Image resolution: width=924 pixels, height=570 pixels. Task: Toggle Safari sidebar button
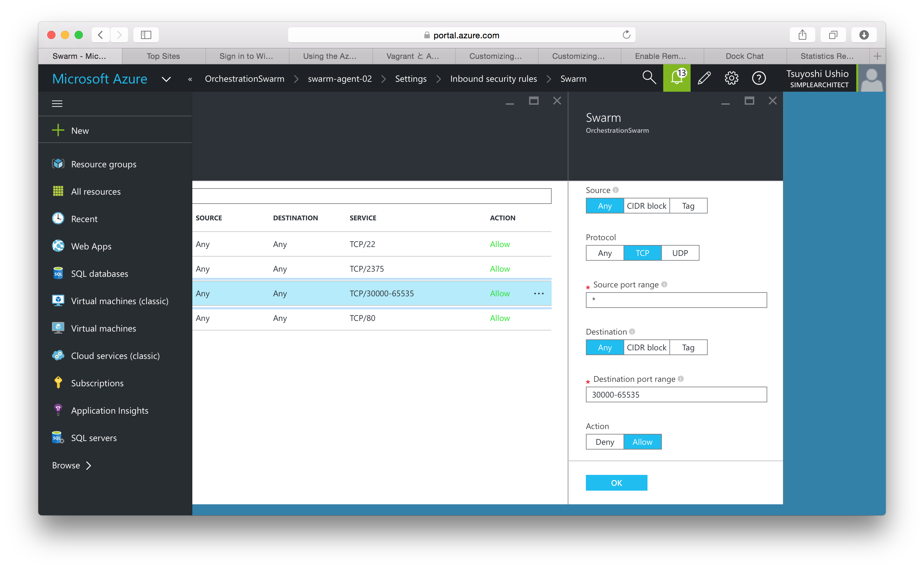tap(146, 35)
